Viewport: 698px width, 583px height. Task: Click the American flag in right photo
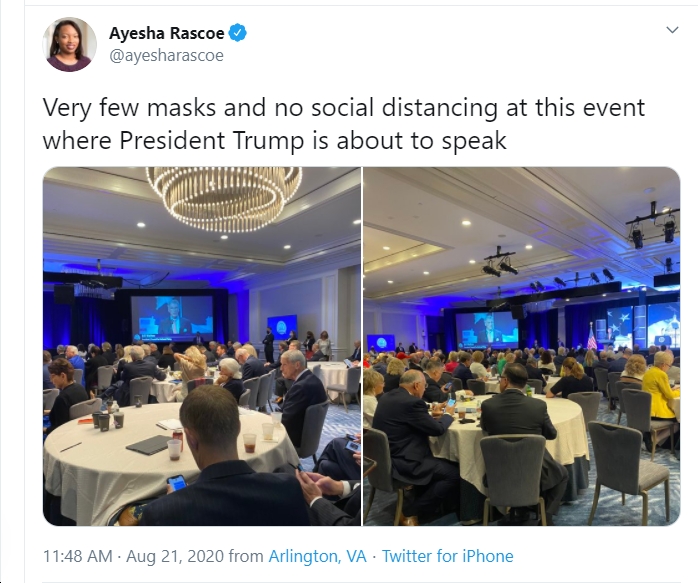click(592, 336)
